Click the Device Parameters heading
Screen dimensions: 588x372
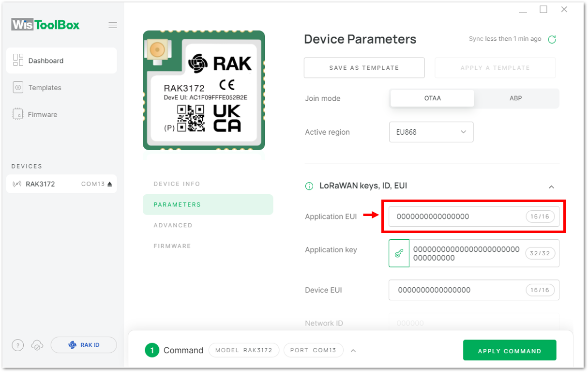360,39
